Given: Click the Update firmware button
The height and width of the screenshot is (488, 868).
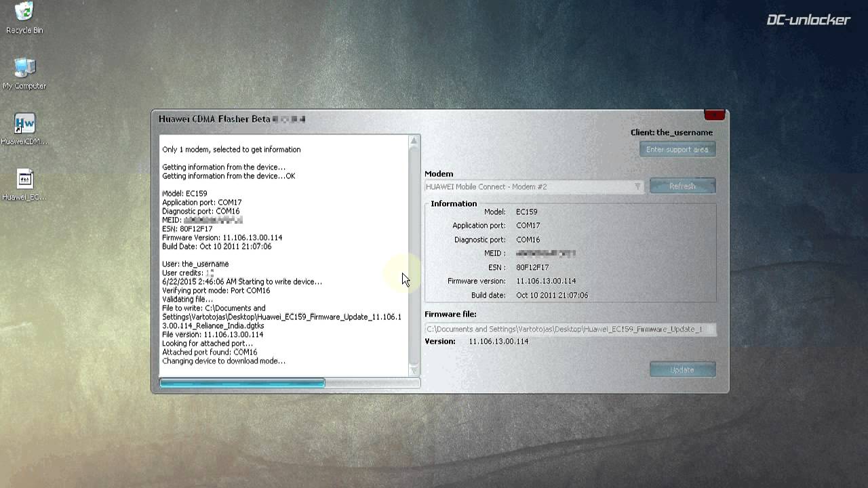Looking at the screenshot, I should [x=682, y=369].
